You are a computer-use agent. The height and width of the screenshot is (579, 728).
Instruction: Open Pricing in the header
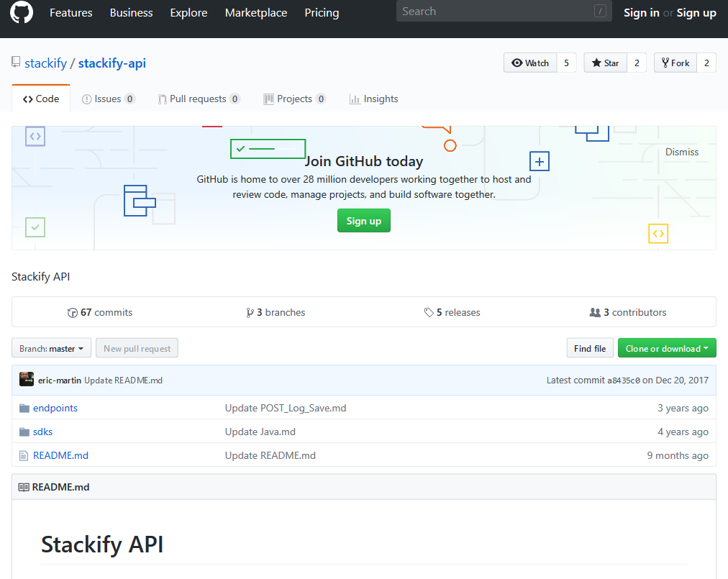(x=322, y=12)
